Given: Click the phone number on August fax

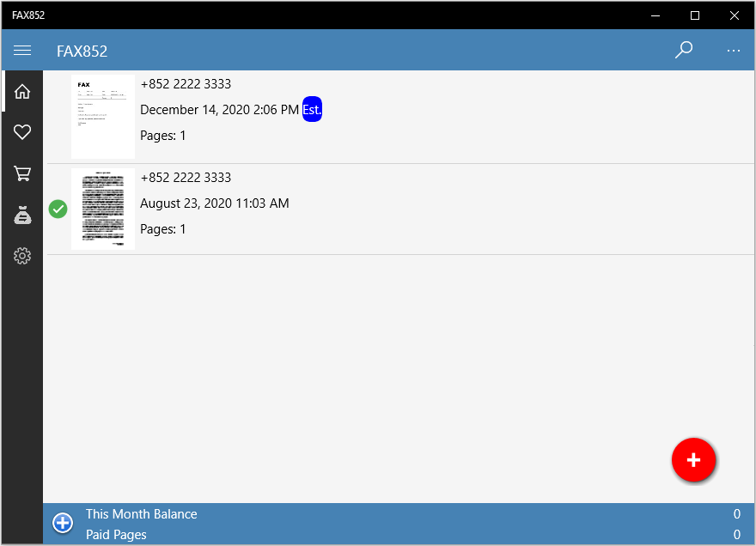Looking at the screenshot, I should coord(186,178).
